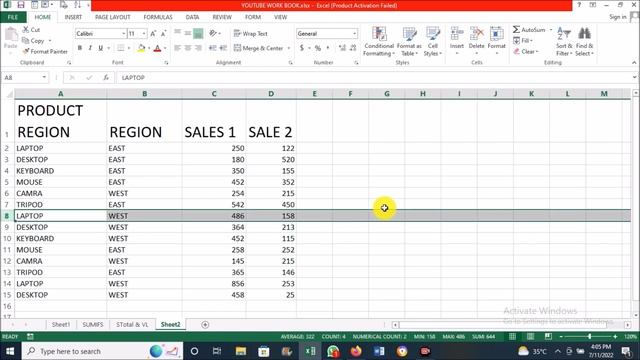Image resolution: width=640 pixels, height=360 pixels.
Task: Apply the red Font Color A
Action: (x=158, y=48)
